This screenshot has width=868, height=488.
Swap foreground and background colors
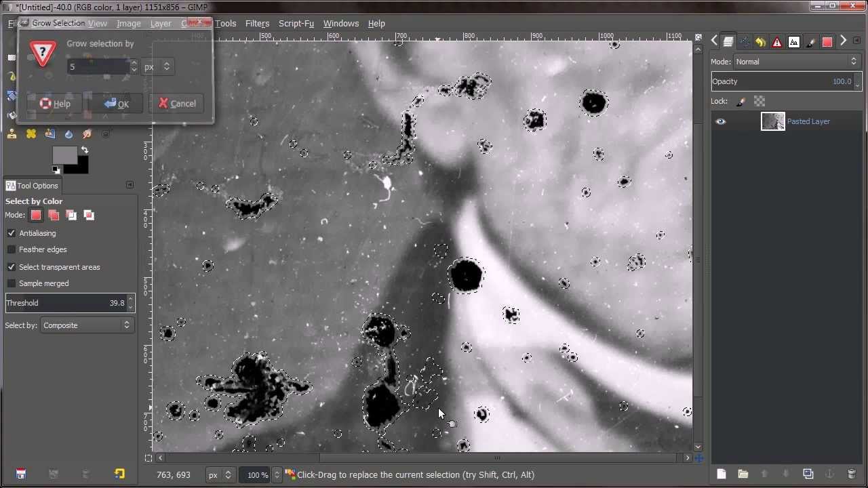[85, 150]
